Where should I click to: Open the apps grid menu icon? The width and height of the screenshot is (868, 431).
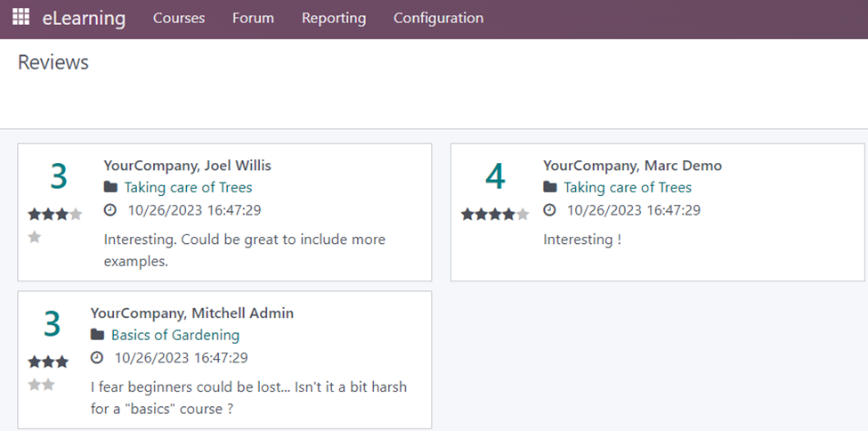20,18
